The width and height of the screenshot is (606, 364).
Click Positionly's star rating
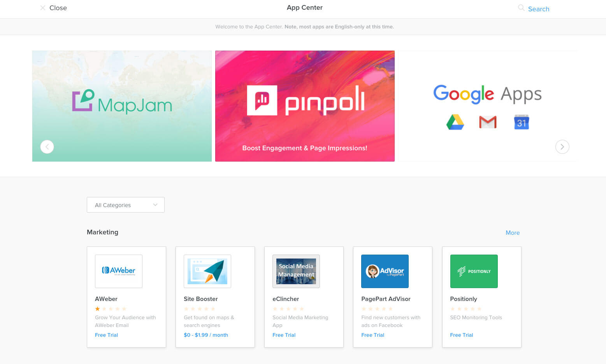465,309
